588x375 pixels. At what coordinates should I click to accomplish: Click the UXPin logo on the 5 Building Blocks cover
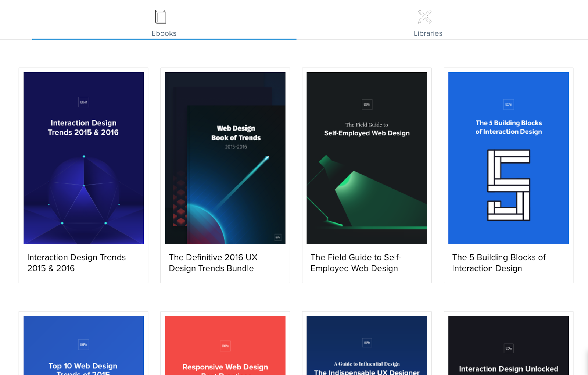[508, 104]
